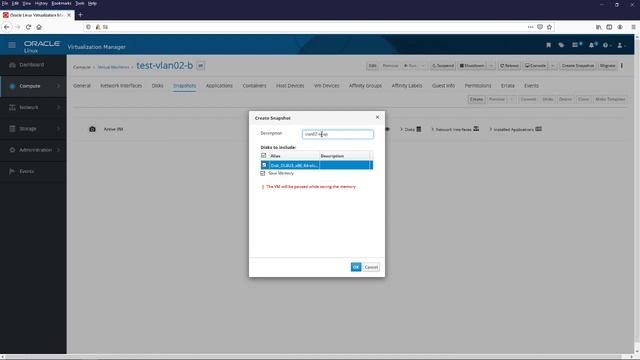Viewport: 640px width, 360px height.
Task: Click the Administration gear icon
Action: (x=12, y=150)
